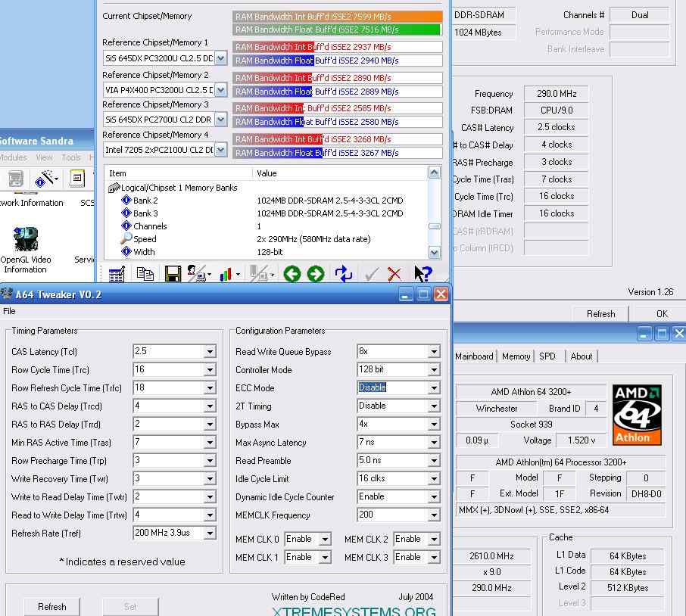The height and width of the screenshot is (616, 686).
Task: Open the View menu in Sandra
Action: pyautogui.click(x=44, y=157)
